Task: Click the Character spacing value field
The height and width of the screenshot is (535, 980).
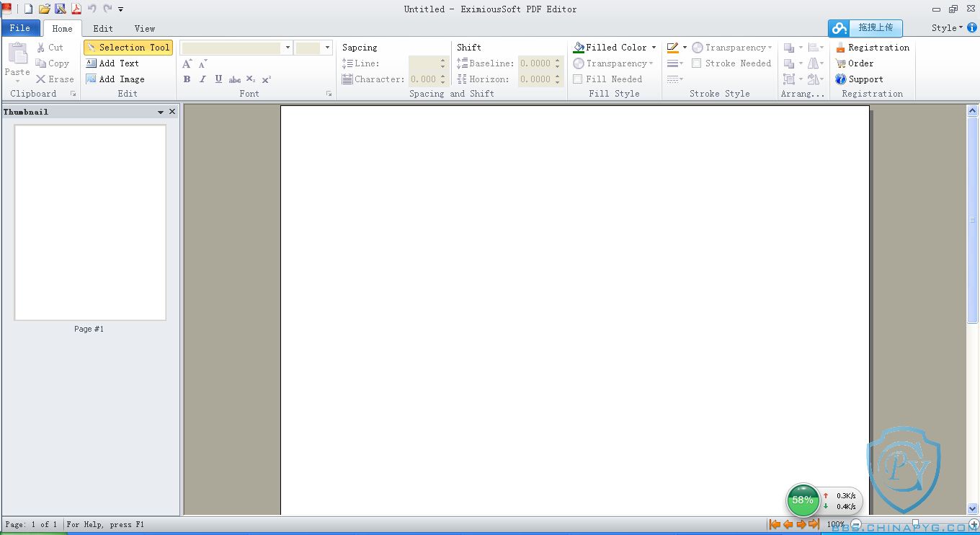Action: coord(424,79)
